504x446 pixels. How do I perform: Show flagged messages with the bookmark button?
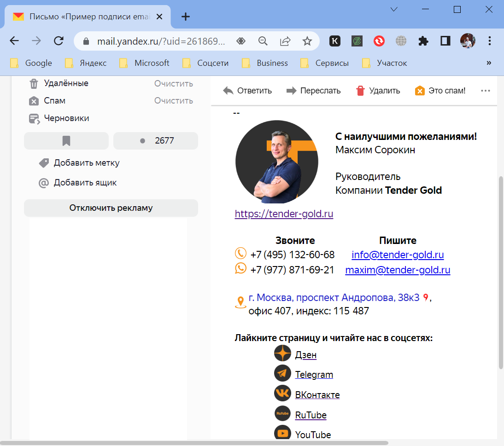[66, 141]
